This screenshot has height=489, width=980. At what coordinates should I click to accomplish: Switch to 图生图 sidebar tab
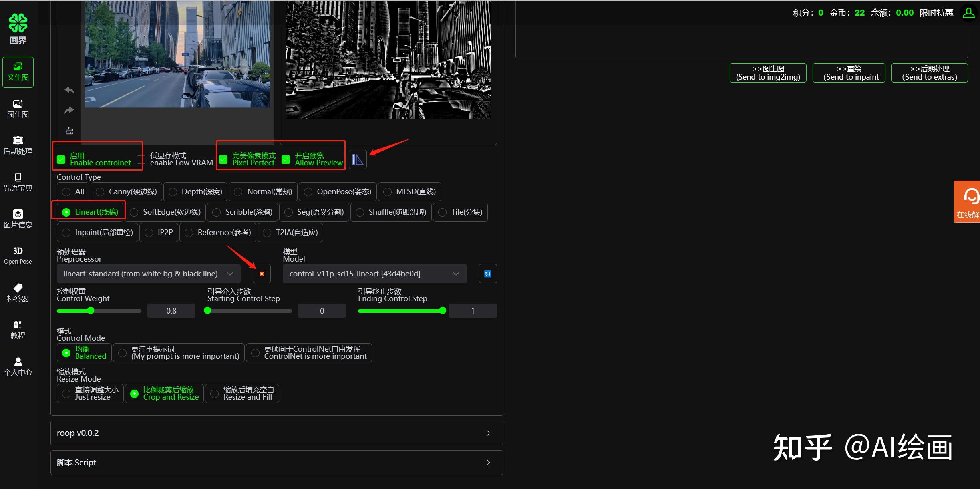(18, 109)
